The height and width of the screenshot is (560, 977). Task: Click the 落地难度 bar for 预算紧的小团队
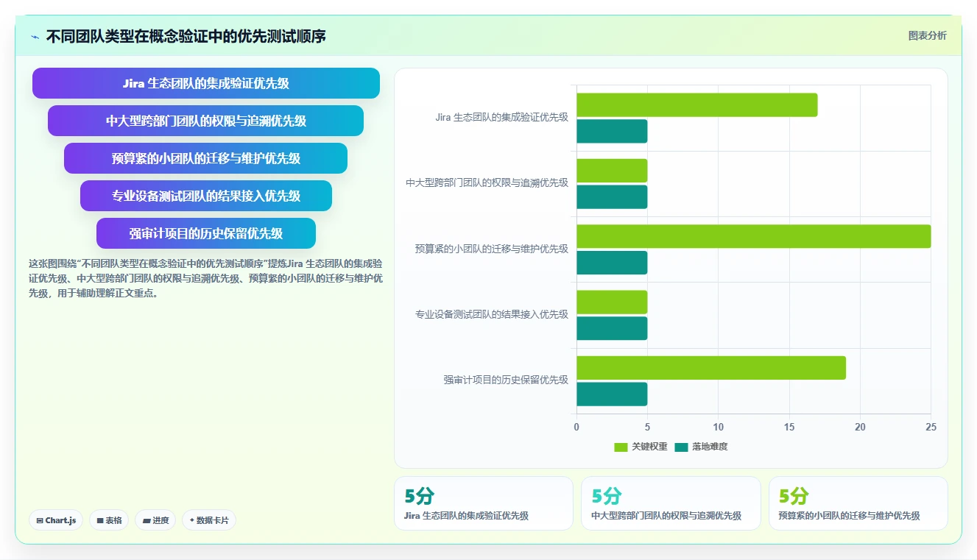click(612, 263)
